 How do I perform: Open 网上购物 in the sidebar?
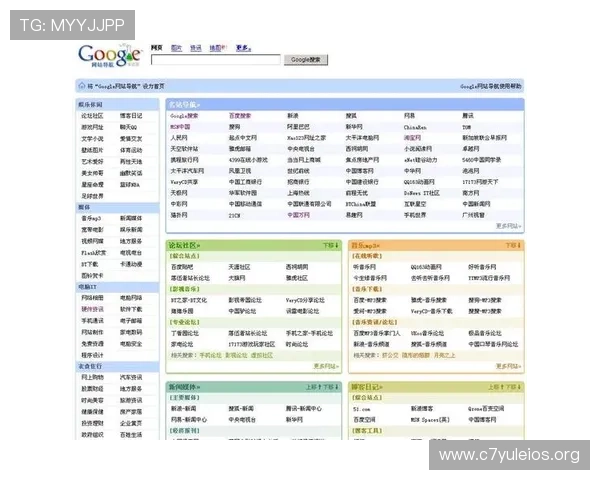click(x=92, y=377)
